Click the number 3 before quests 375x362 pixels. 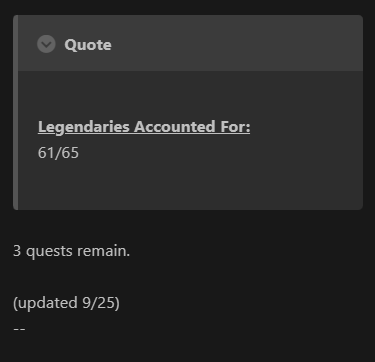click(x=17, y=251)
